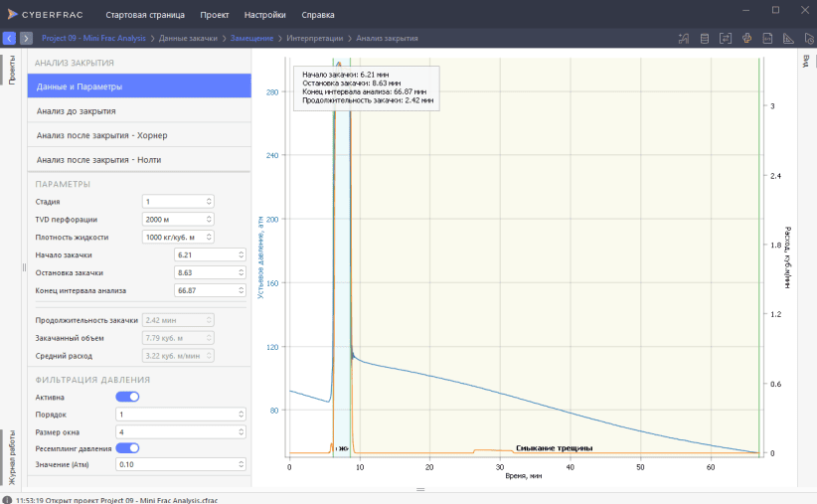Image resolution: width=817 pixels, height=504 pixels.
Task: Toggle the Активна pressure filter switch
Action: tap(127, 397)
